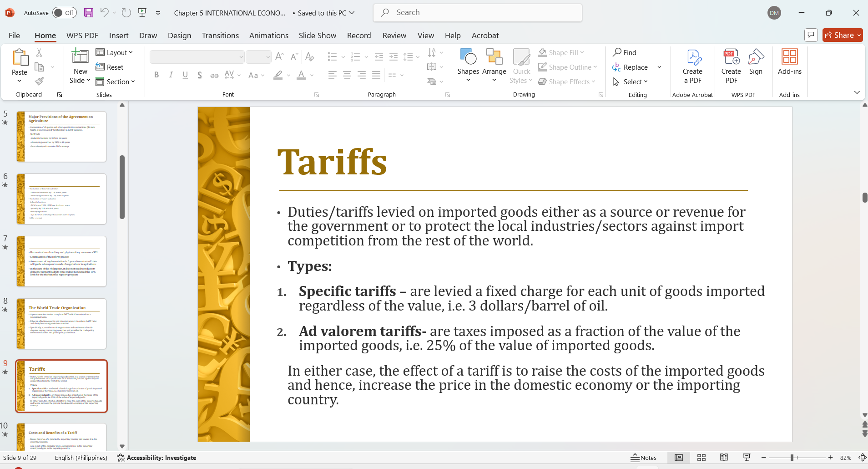
Task: Open the text highlight color picker
Action: coord(278,75)
